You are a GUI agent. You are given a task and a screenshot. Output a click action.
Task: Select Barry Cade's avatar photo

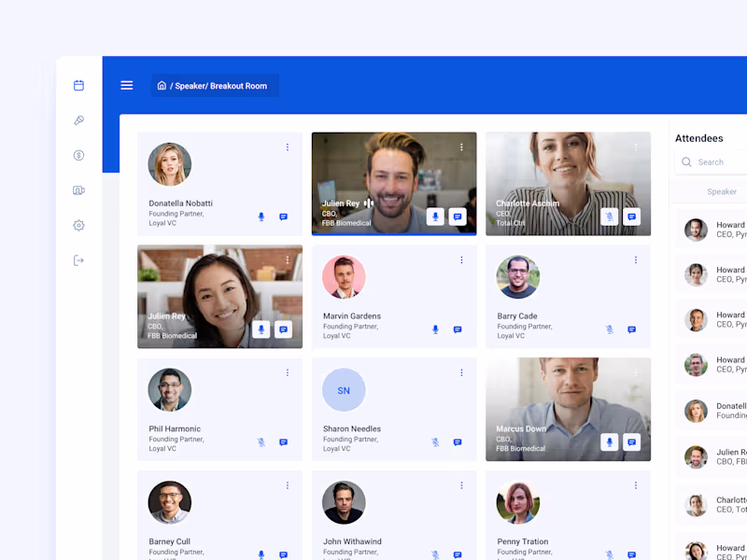pyautogui.click(x=518, y=277)
